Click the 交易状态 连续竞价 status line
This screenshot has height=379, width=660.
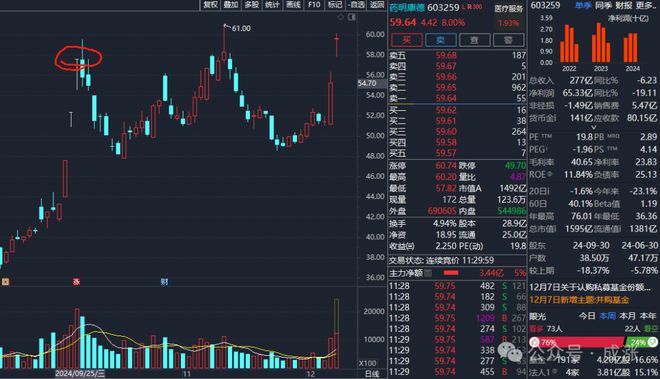pyautogui.click(x=442, y=260)
